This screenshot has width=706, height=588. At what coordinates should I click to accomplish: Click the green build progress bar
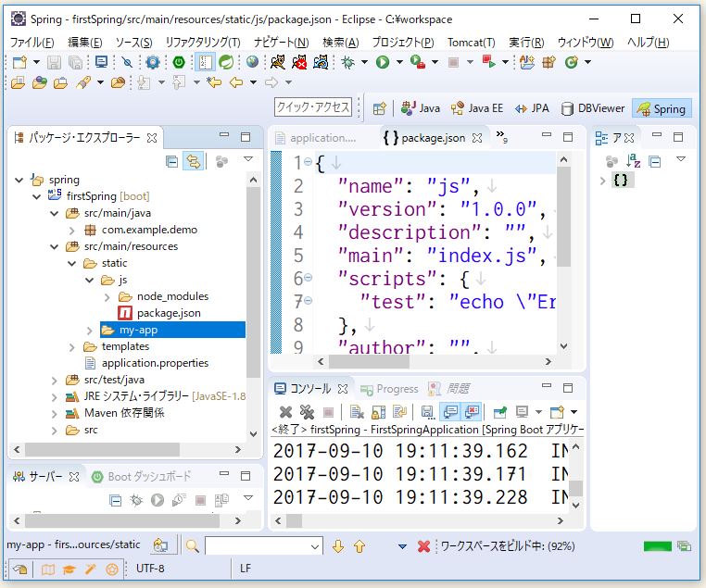[658, 546]
